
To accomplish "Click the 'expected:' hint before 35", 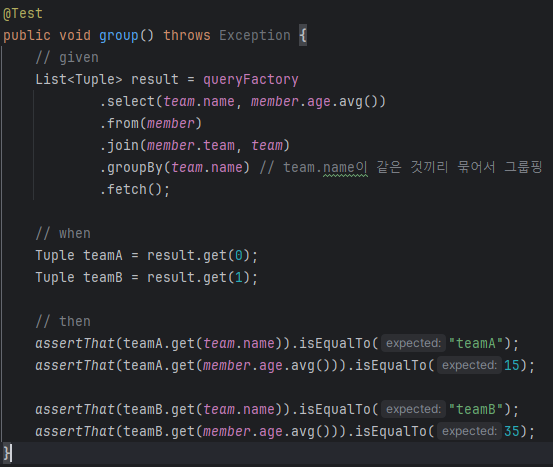I will pos(469,431).
